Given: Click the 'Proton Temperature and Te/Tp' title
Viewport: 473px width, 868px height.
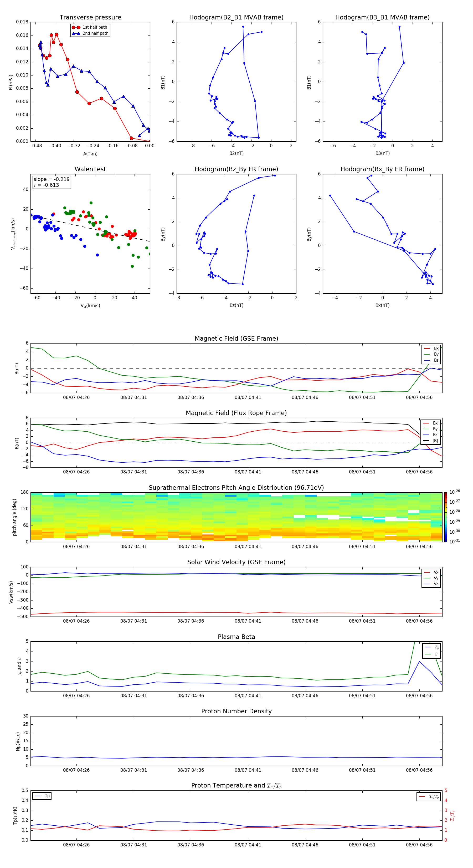Looking at the screenshot, I should pos(236,786).
